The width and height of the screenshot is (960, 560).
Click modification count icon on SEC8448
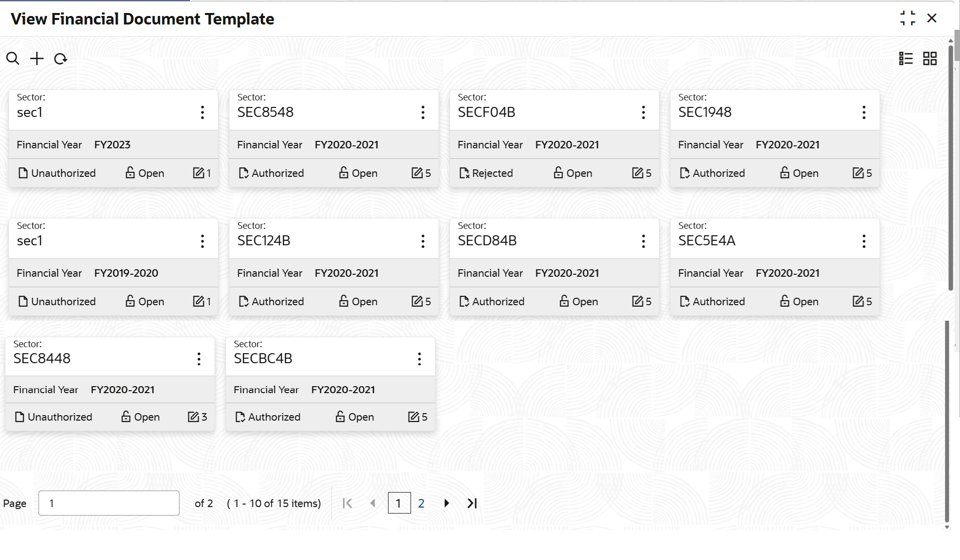pos(193,417)
